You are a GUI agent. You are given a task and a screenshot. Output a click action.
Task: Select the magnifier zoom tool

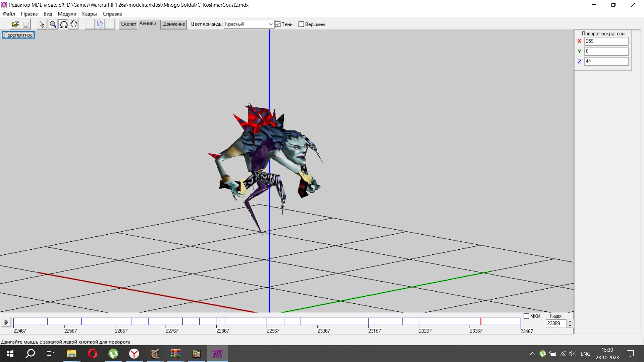[x=53, y=24]
